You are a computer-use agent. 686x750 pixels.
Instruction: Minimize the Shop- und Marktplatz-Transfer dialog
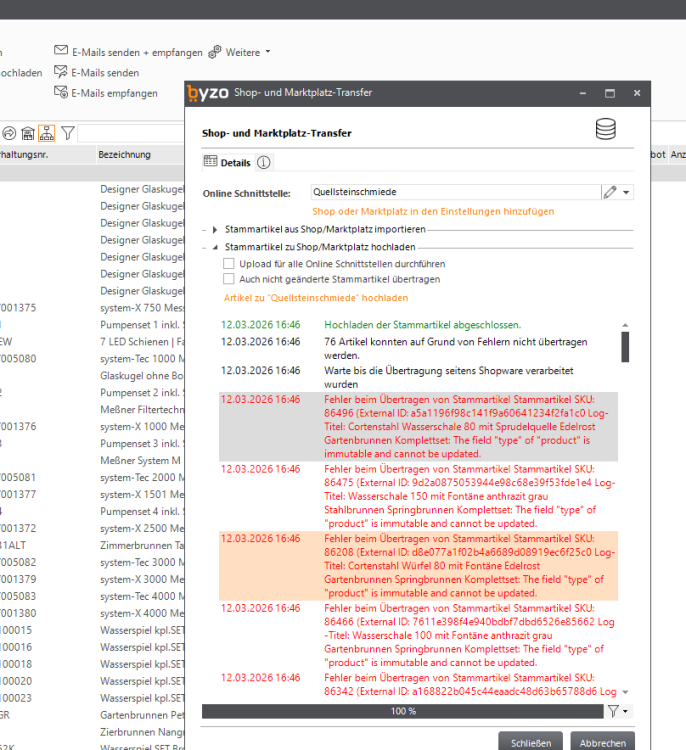[x=583, y=93]
